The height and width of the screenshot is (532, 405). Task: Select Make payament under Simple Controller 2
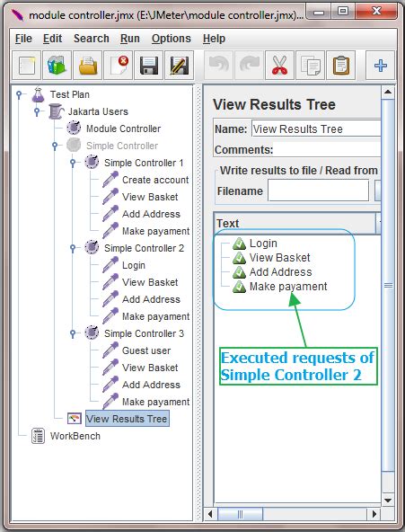point(155,316)
